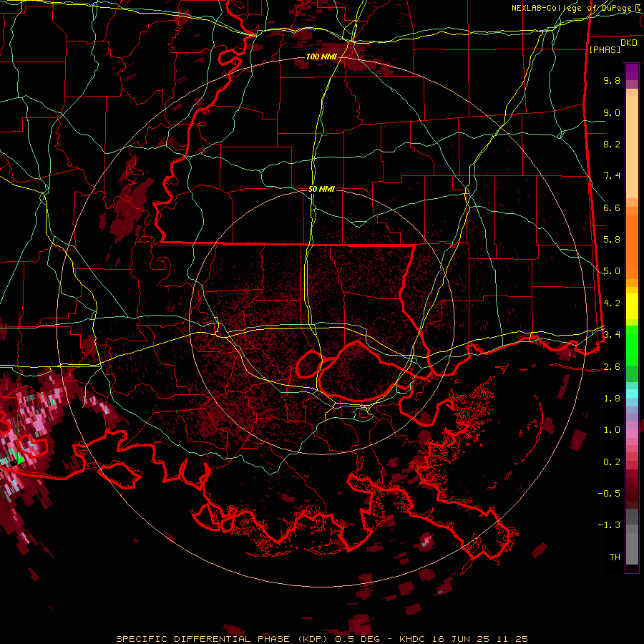Click the 1.8 value on color scale

[612, 399]
